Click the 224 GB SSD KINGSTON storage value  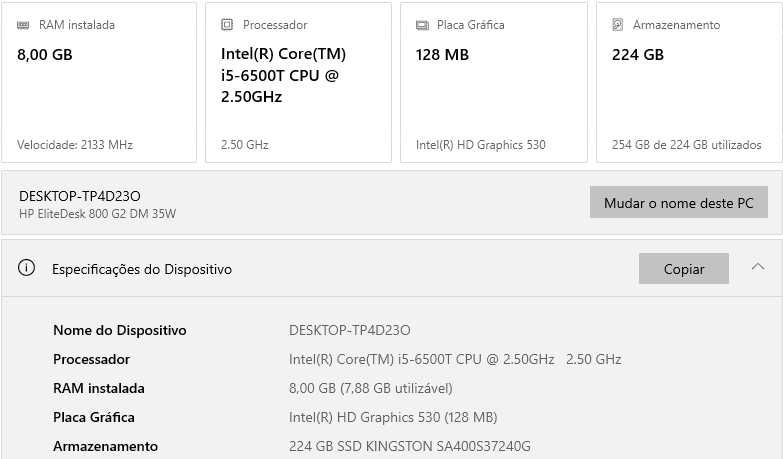pos(409,446)
